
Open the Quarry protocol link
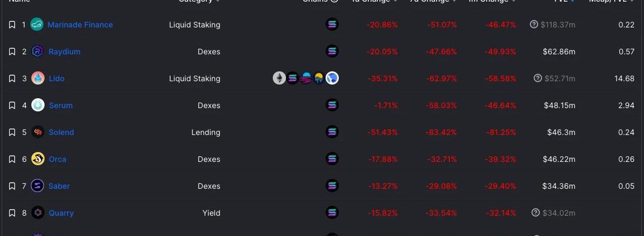(61, 213)
